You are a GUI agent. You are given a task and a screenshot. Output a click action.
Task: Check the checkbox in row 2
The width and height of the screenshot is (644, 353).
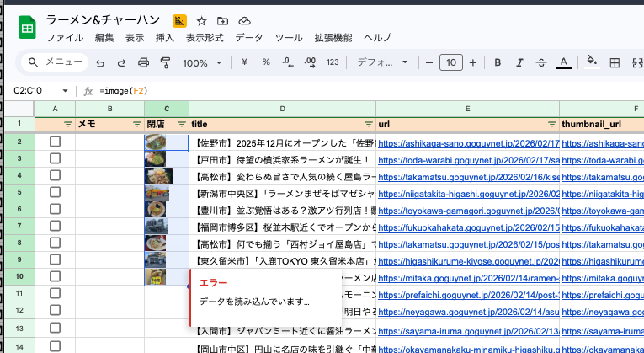(56, 143)
